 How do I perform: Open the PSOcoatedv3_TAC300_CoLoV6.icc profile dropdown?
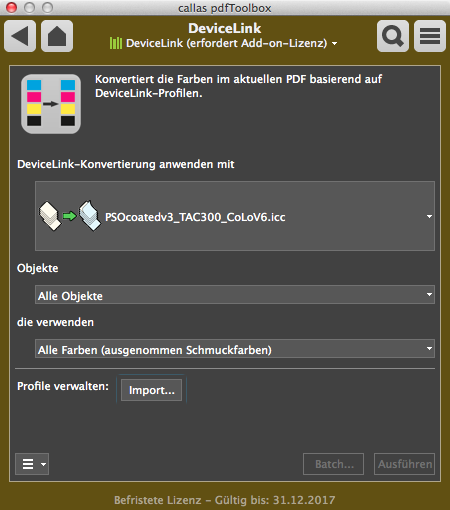tap(235, 216)
